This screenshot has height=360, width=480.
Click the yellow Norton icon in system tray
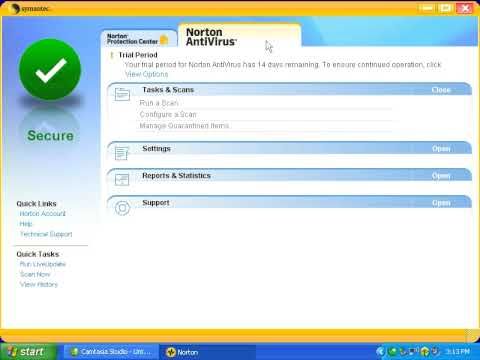(425, 351)
